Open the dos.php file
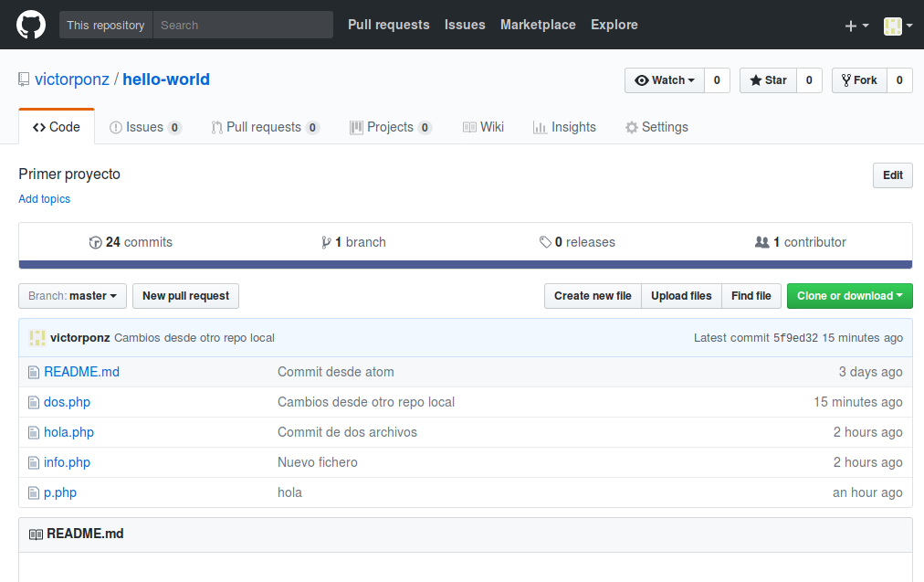 (67, 401)
